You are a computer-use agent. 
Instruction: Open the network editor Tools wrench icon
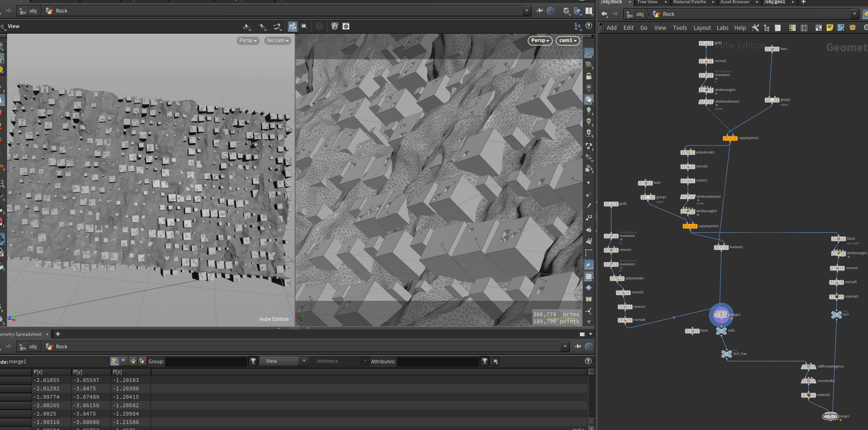755,28
